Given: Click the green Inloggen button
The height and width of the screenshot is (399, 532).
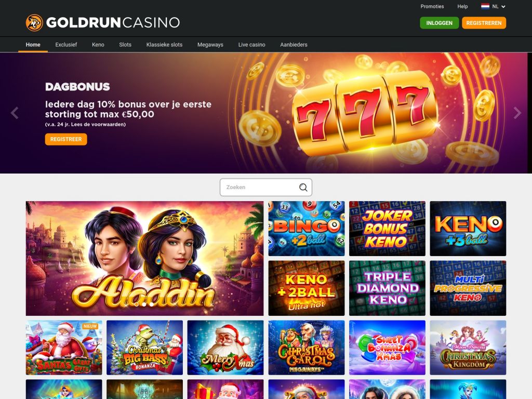Looking at the screenshot, I should 440,23.
